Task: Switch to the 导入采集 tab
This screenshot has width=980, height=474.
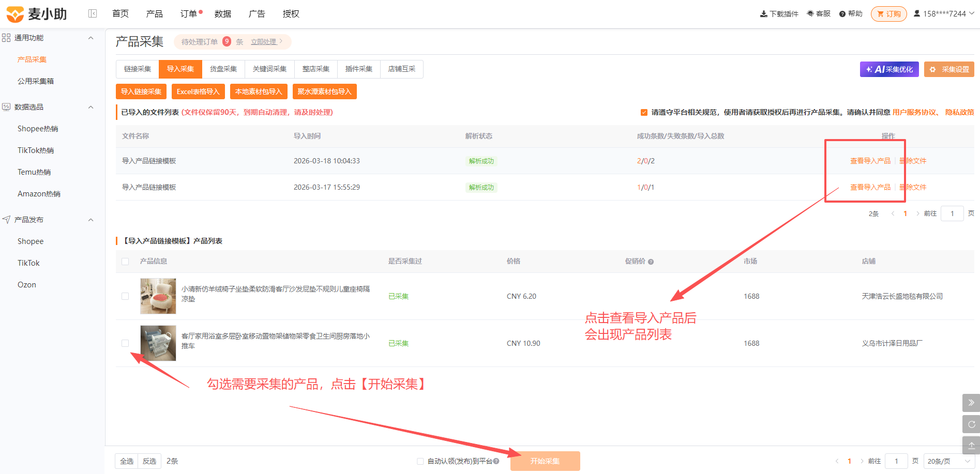Action: [180, 69]
